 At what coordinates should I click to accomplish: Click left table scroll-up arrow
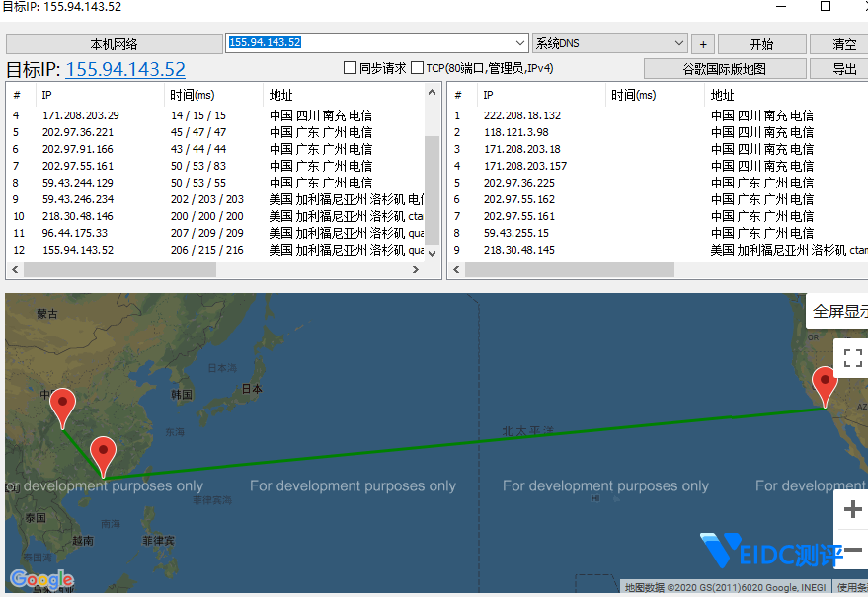(433, 91)
